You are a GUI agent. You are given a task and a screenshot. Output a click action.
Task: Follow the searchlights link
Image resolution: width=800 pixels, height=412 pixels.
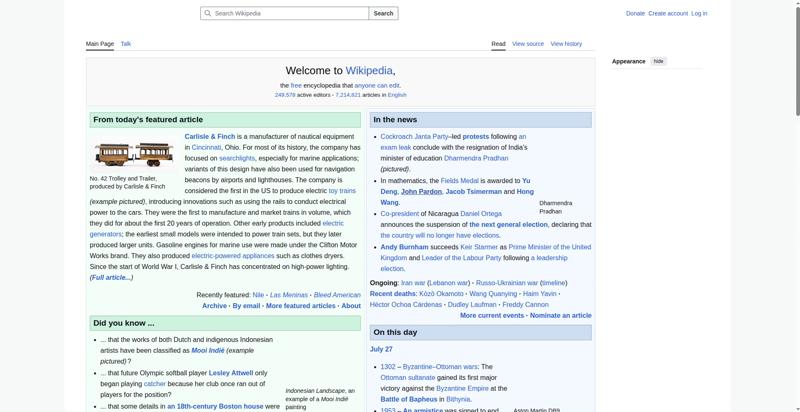237,159
